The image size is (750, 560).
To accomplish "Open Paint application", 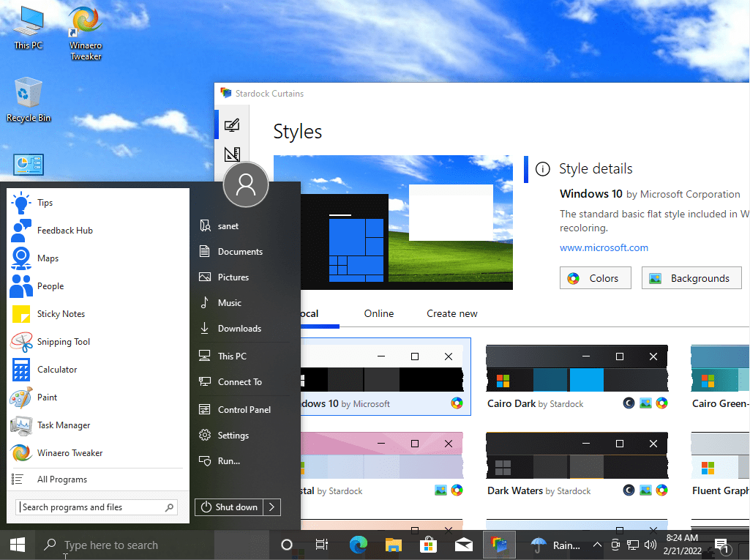I will click(98, 397).
